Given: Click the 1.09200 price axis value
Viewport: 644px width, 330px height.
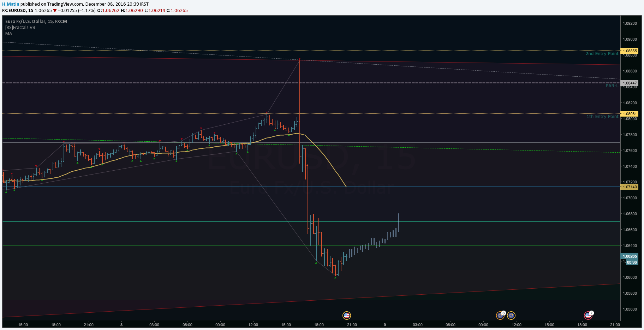Looking at the screenshot, I should [630, 24].
